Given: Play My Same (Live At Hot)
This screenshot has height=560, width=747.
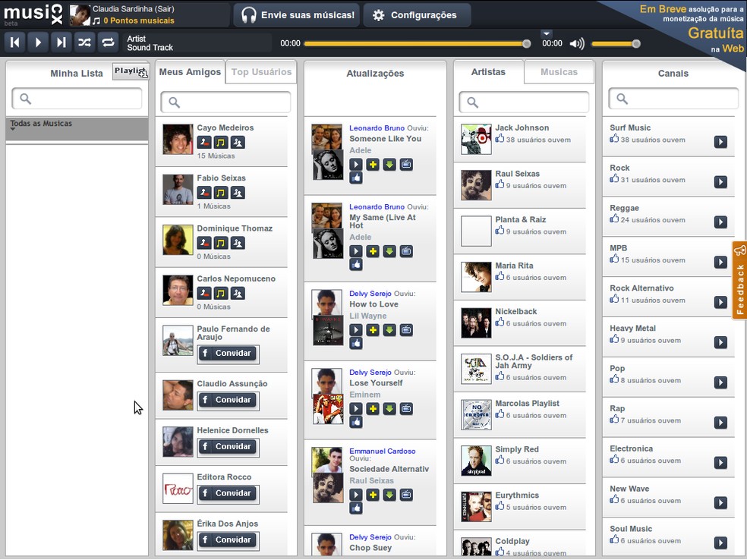Looking at the screenshot, I should [x=356, y=251].
